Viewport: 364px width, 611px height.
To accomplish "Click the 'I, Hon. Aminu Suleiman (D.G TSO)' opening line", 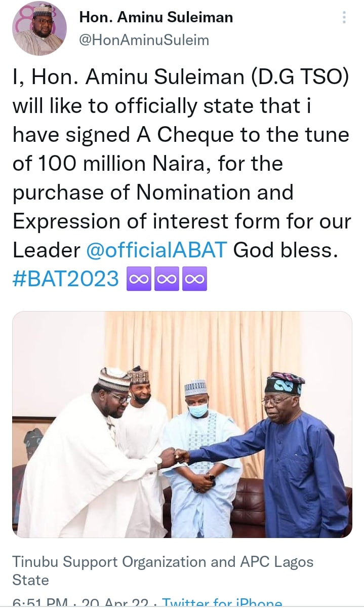I will pyautogui.click(x=181, y=78).
